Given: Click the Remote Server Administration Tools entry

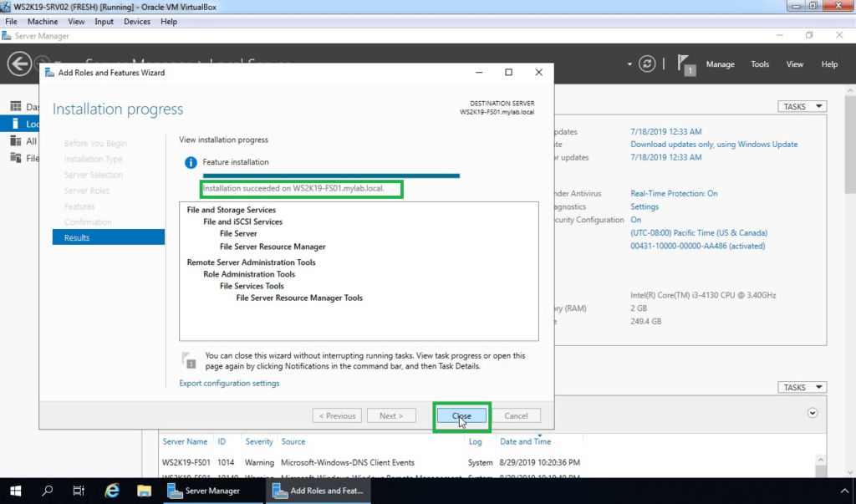Looking at the screenshot, I should pyautogui.click(x=251, y=262).
